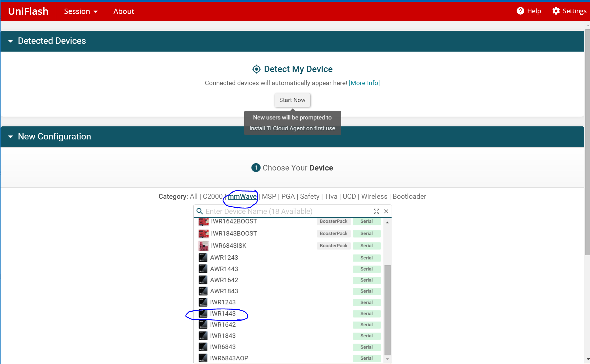Select the Bootloader category filter

tap(409, 197)
